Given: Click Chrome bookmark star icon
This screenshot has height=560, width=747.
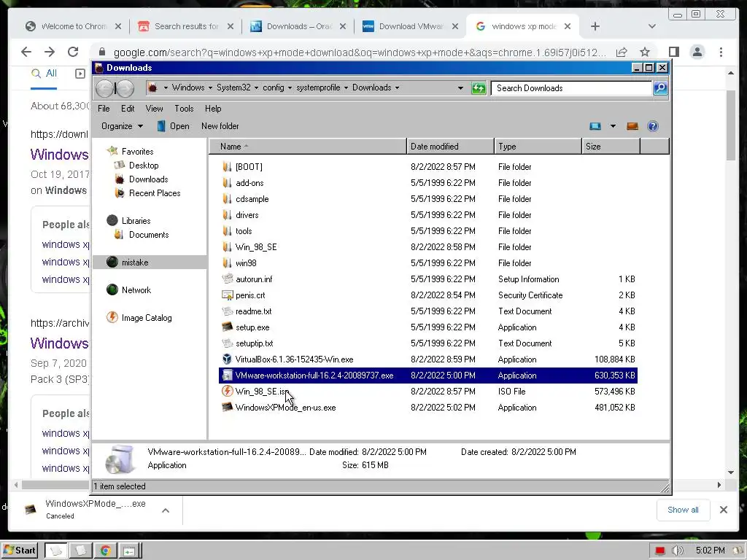Looking at the screenshot, I should pyautogui.click(x=645, y=52).
